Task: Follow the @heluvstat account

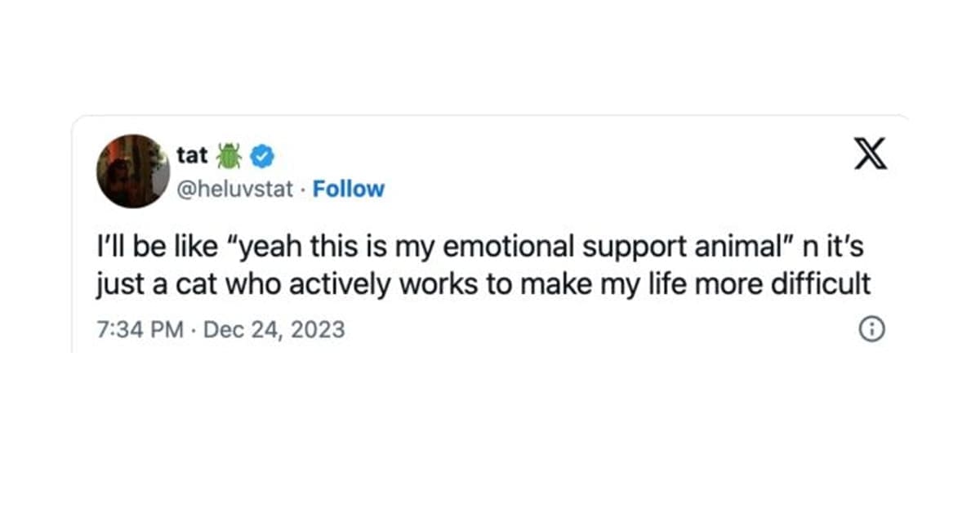Action: pyautogui.click(x=349, y=190)
